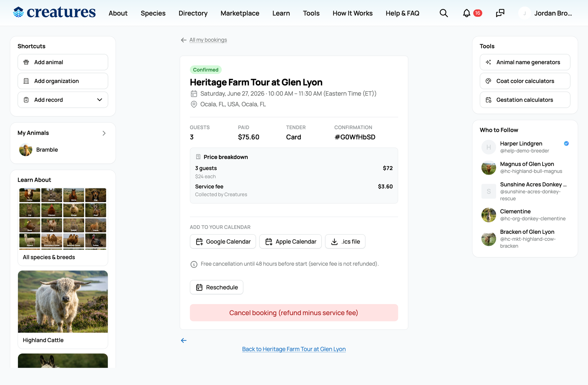Go to How It Works

coord(353,13)
